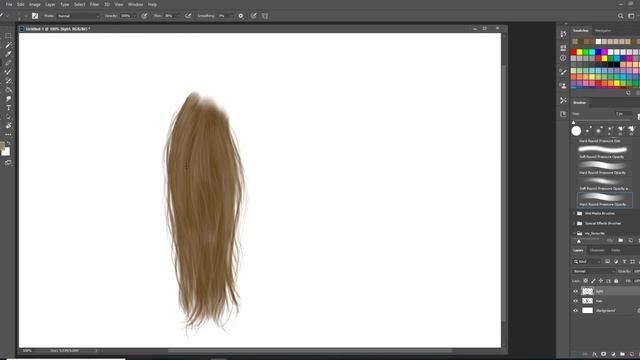Image resolution: width=640 pixels, height=360 pixels.
Task: Create new swatch icon in Swatches panel
Action: (628, 93)
